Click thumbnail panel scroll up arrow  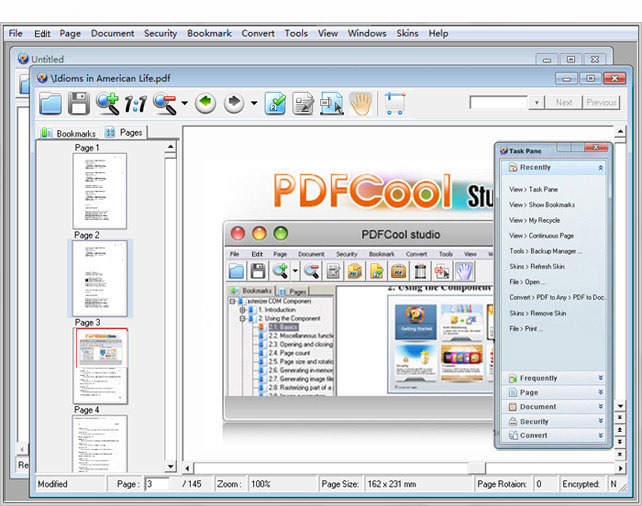171,147
